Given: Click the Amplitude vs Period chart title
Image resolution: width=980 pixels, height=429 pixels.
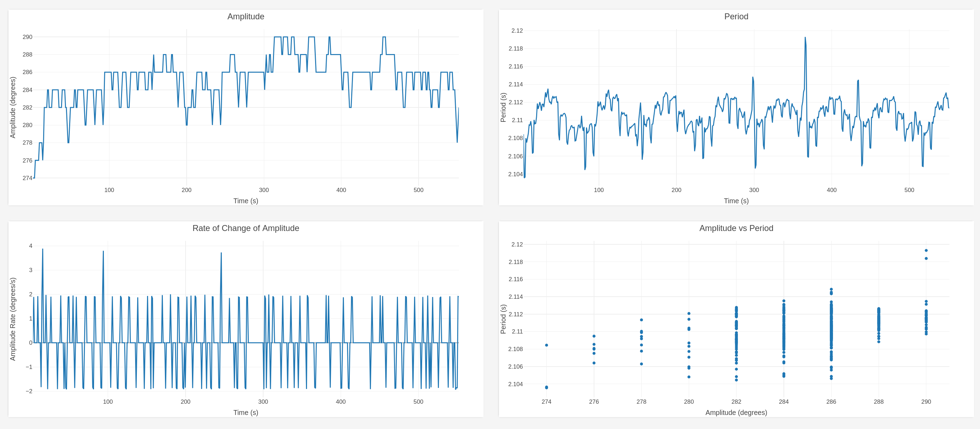Looking at the screenshot, I should point(736,228).
